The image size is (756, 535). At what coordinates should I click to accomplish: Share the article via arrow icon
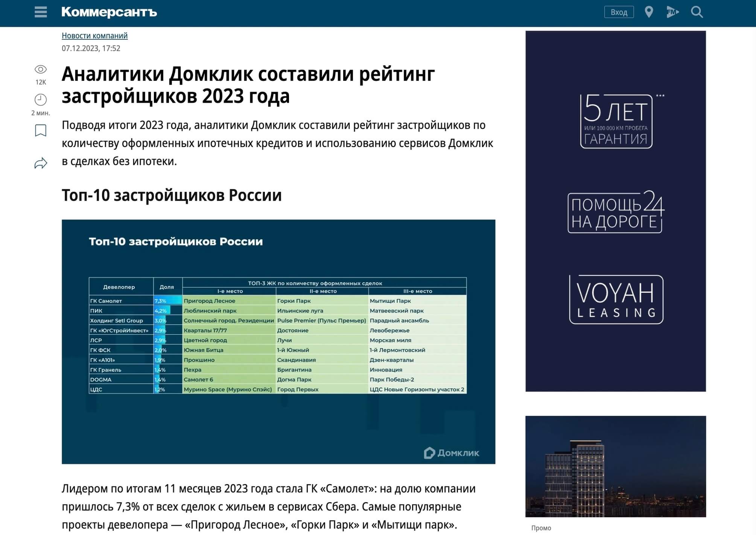(x=41, y=163)
